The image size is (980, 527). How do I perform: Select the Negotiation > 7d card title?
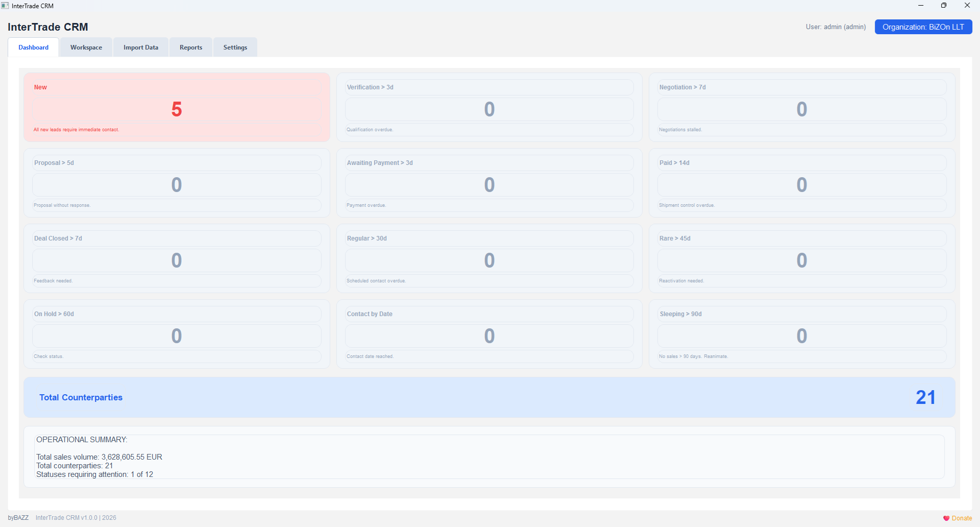click(682, 87)
